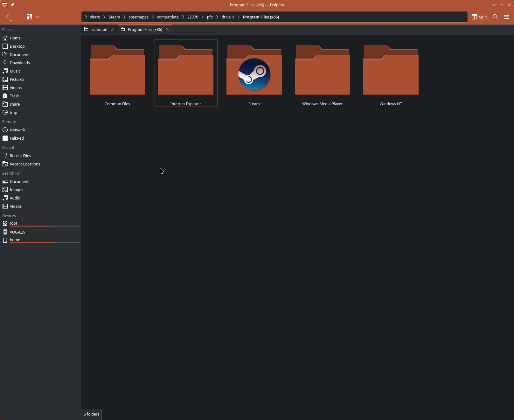Open the VOG-L29 device

pyautogui.click(x=40, y=232)
